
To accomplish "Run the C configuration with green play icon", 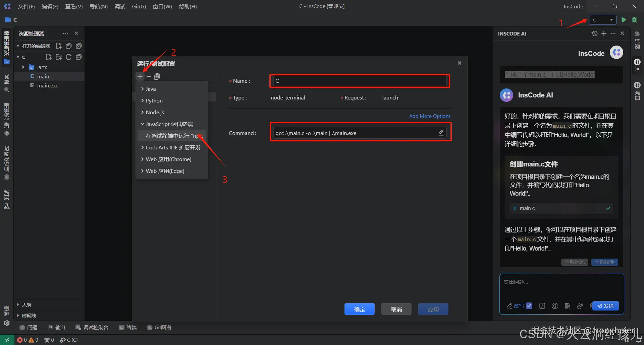I will [624, 20].
